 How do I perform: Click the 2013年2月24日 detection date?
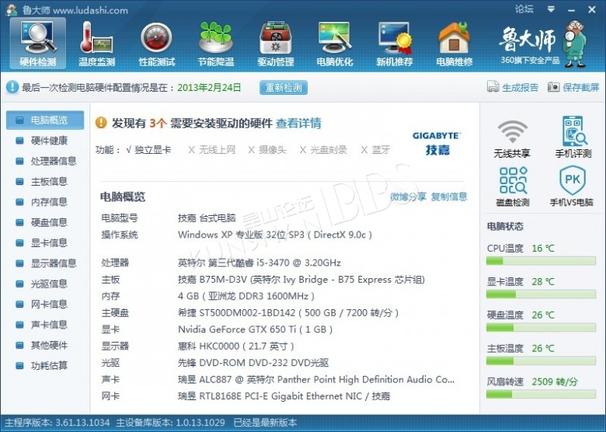pyautogui.click(x=209, y=87)
